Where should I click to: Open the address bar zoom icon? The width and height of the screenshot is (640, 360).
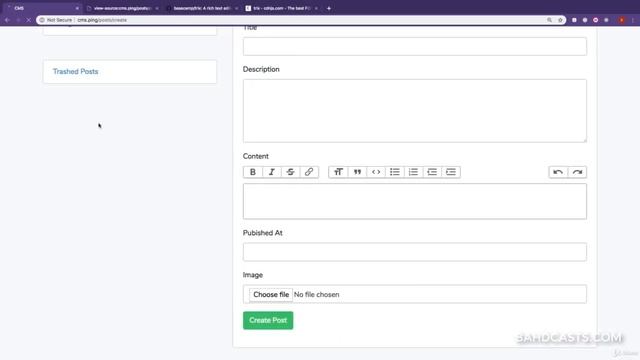tap(549, 20)
